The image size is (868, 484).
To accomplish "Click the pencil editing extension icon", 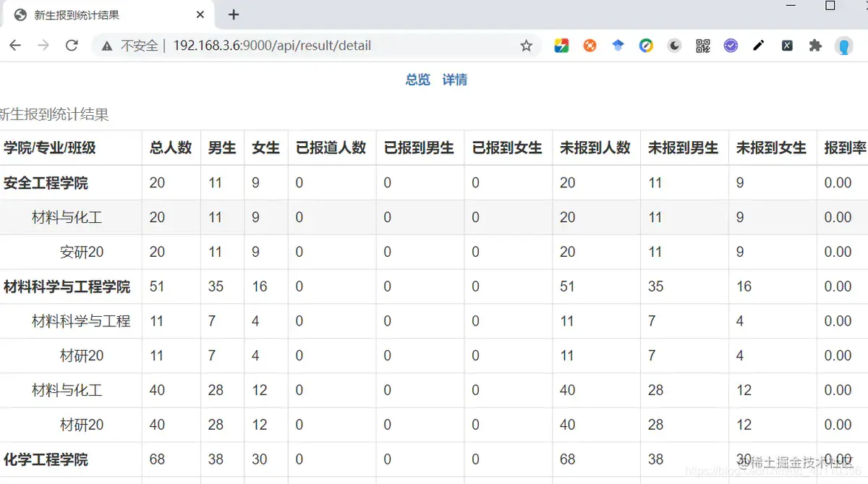I will point(759,45).
